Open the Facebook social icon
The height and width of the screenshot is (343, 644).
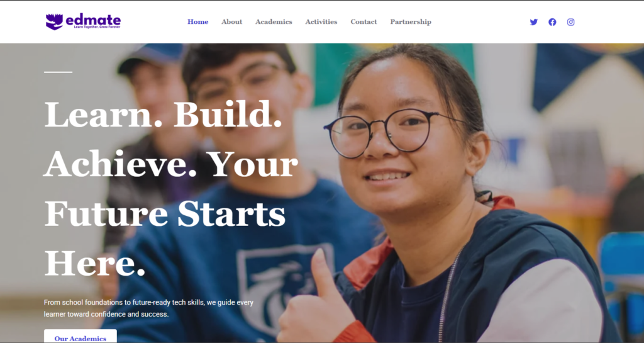point(552,22)
